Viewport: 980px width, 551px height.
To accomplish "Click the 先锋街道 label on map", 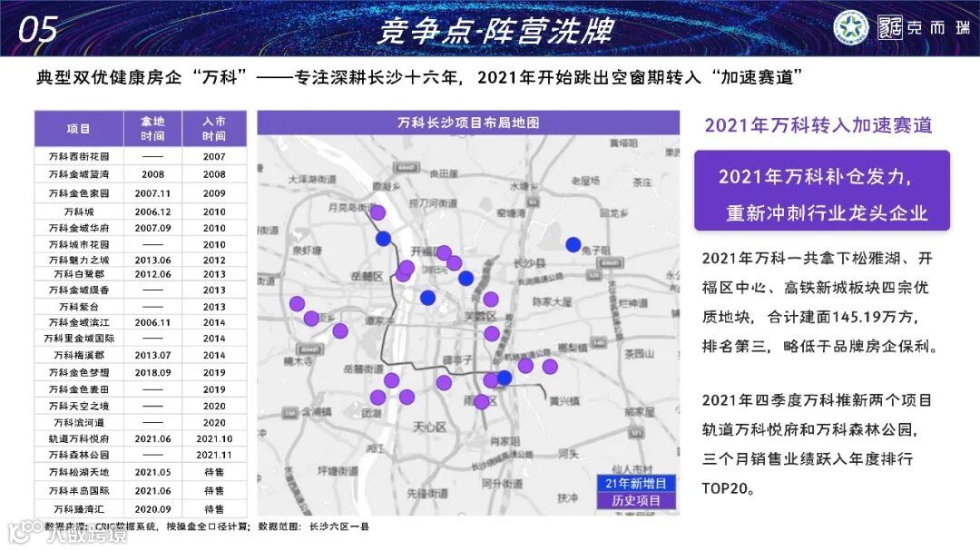I will point(427,494).
